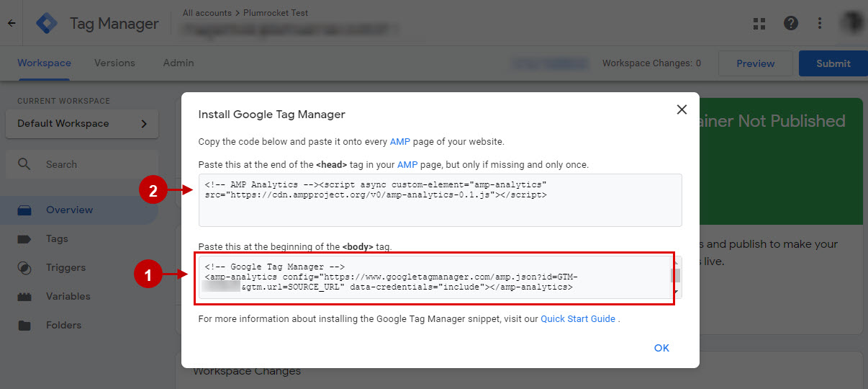Close the Install Google Tag Manager dialog
Viewport: 868px width, 389px height.
pyautogui.click(x=682, y=109)
